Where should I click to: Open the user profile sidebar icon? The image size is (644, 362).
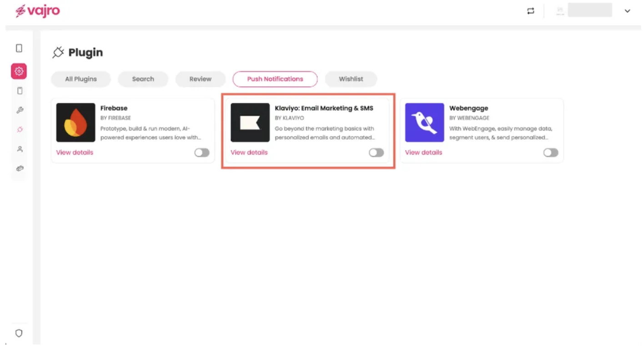(20, 149)
